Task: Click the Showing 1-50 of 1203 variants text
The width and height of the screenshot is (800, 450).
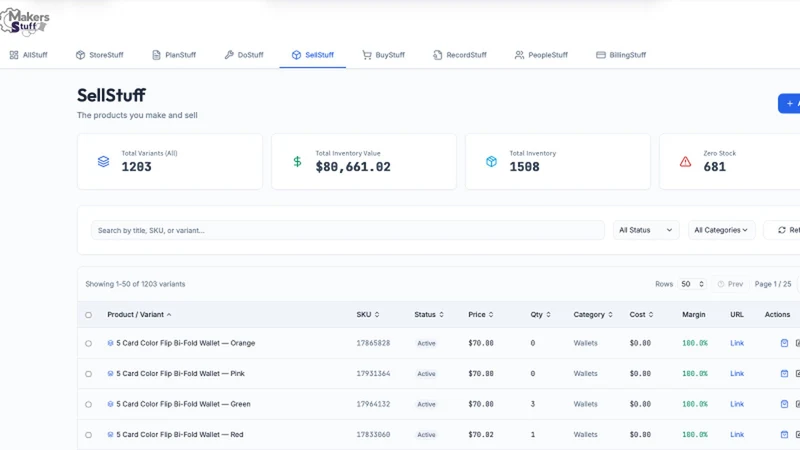Action: tap(135, 284)
